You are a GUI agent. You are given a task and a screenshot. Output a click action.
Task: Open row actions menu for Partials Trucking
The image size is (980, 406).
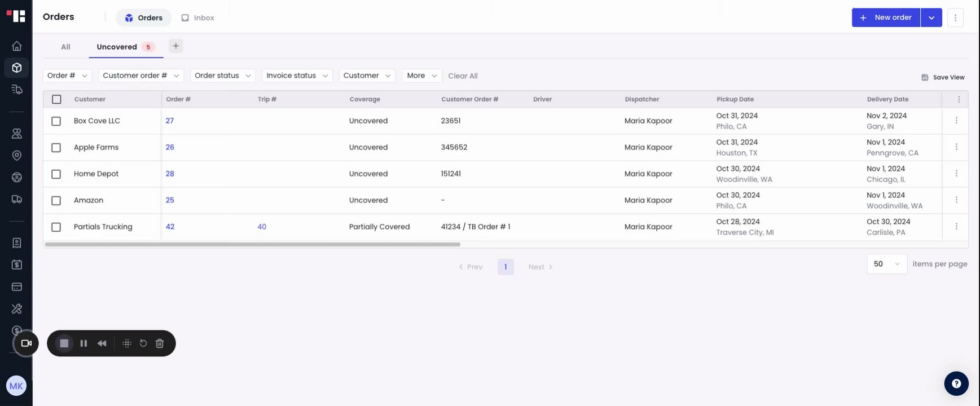tap(956, 227)
